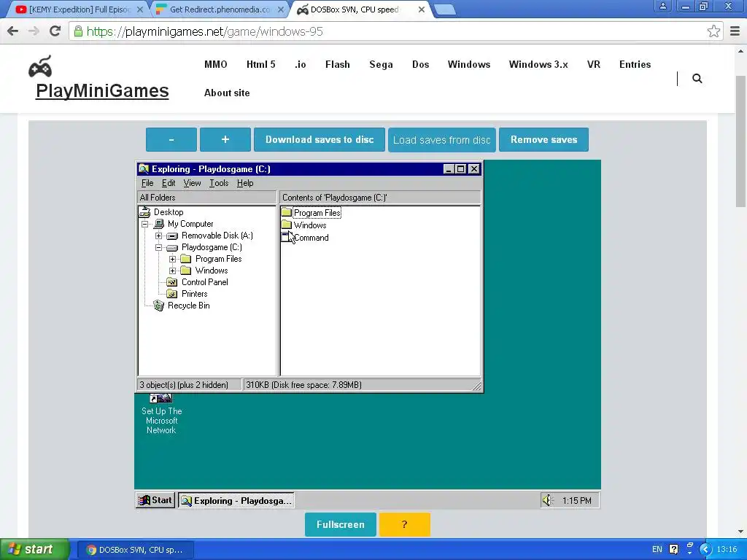The image size is (747, 560).
Task: Open the Explorer Edit menu
Action: pos(169,183)
